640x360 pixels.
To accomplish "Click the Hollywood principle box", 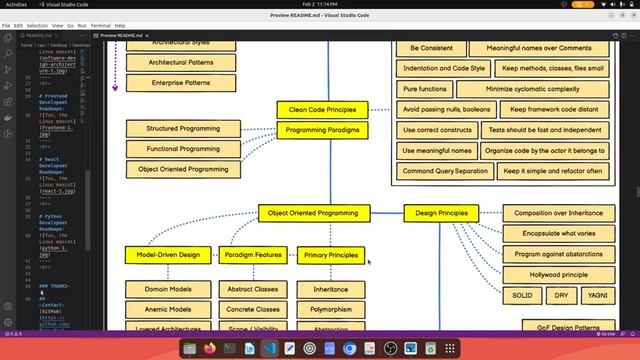I will point(559,275).
